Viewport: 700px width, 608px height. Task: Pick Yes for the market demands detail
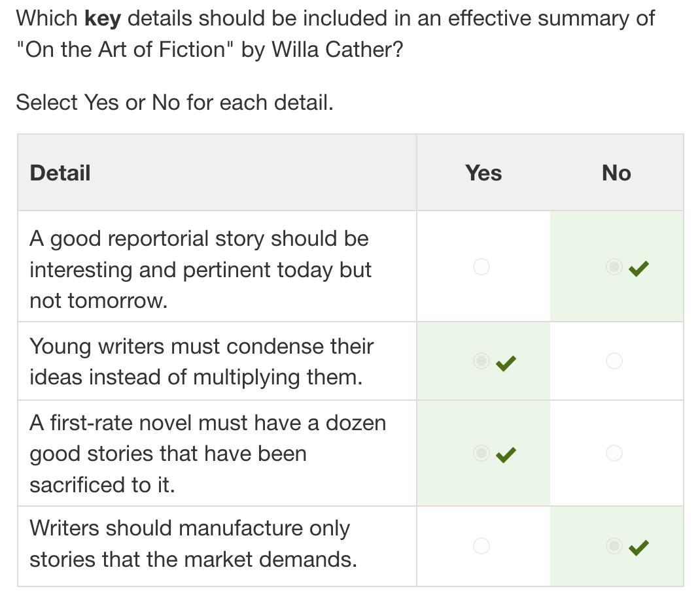click(x=481, y=546)
